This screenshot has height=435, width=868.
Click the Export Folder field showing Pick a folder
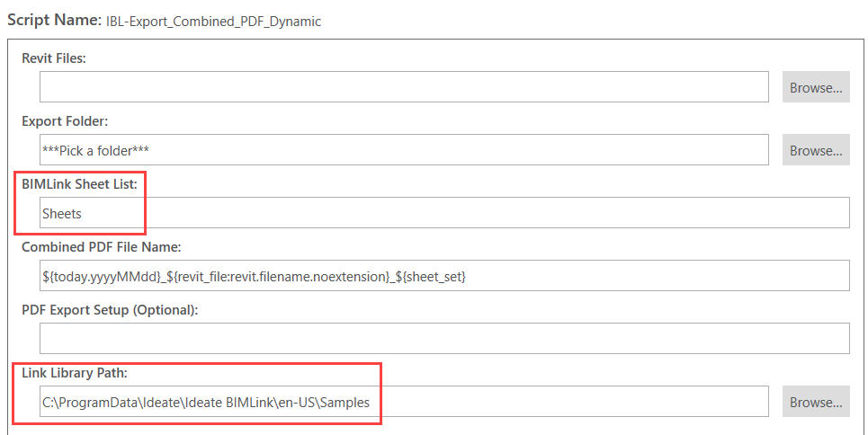(x=404, y=150)
